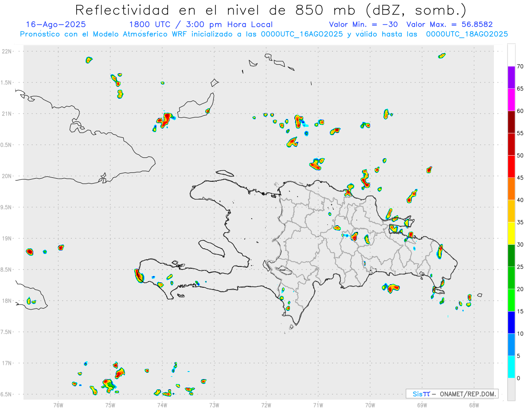This screenshot has width=532, height=411.
Task: Click the colorbar label '40'
Action: coord(520,200)
